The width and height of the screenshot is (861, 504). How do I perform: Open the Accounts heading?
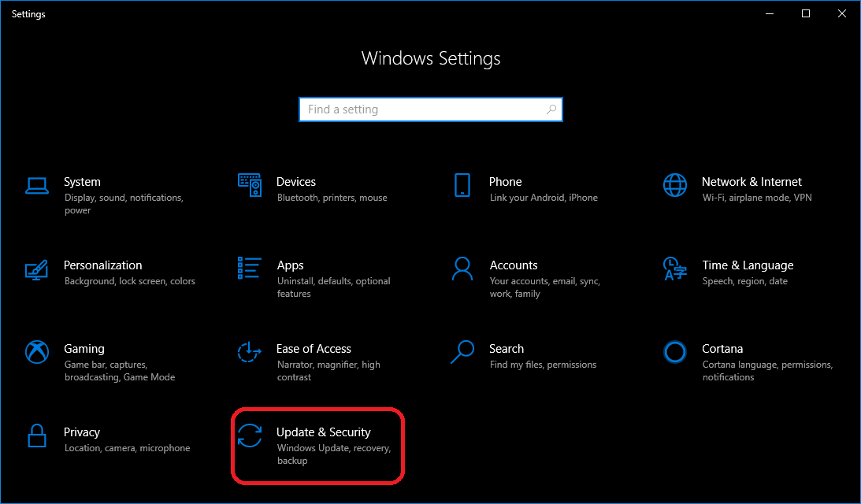[514, 265]
